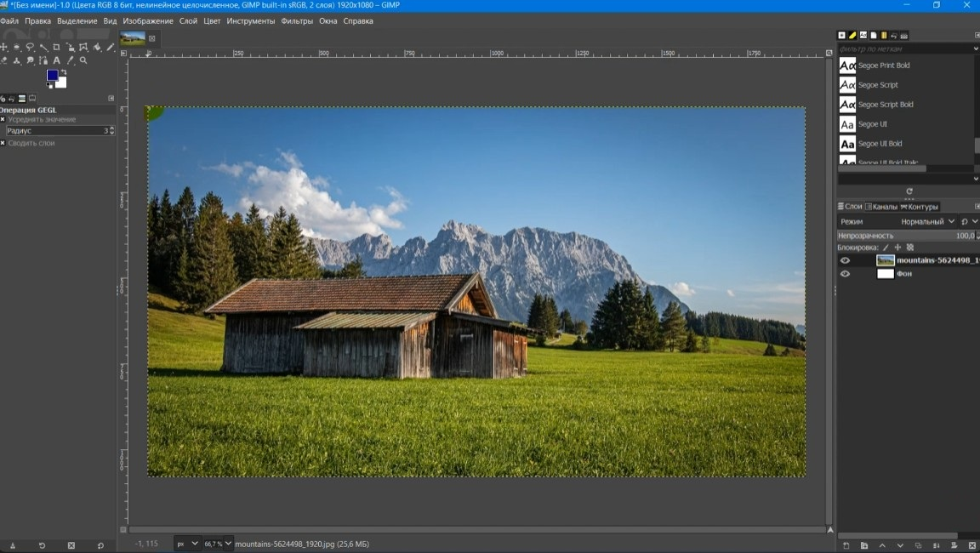Toggle the Сводить слои checkbox
The image size is (980, 553).
3,143
